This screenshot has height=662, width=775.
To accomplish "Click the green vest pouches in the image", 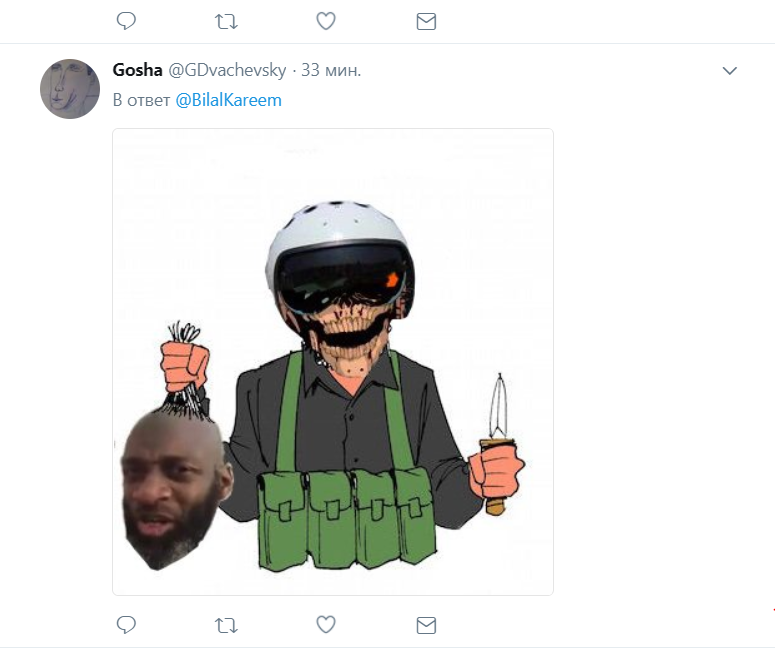I will 346,517.
